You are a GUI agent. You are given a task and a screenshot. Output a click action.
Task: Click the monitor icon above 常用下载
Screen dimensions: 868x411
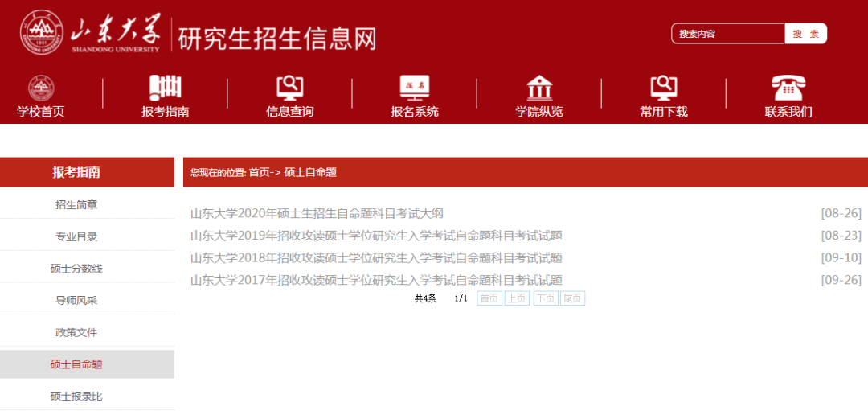(664, 88)
